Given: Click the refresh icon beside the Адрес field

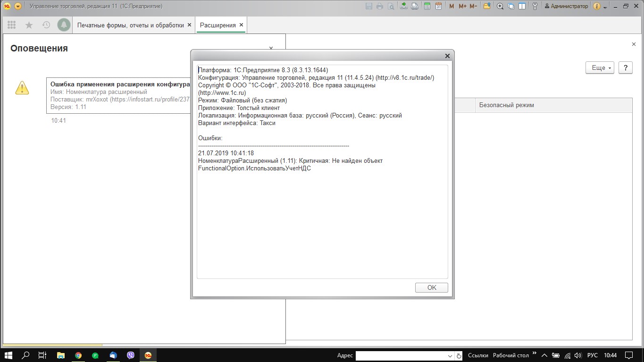Looking at the screenshot, I should click(459, 356).
